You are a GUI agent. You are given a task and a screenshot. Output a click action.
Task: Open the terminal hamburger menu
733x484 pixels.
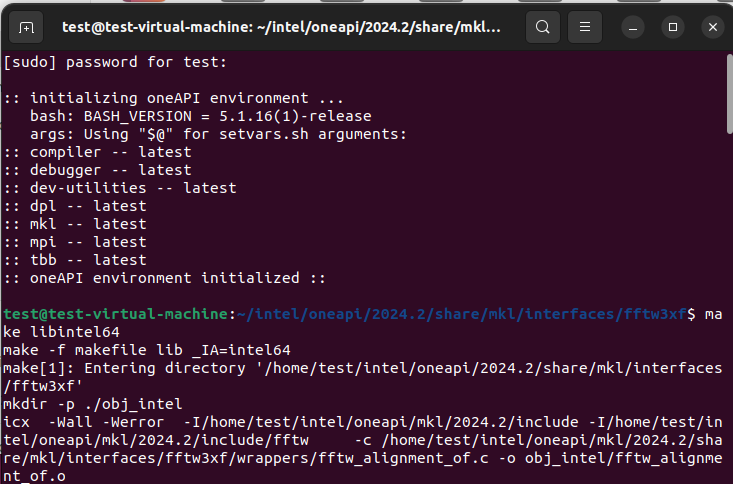[585, 27]
